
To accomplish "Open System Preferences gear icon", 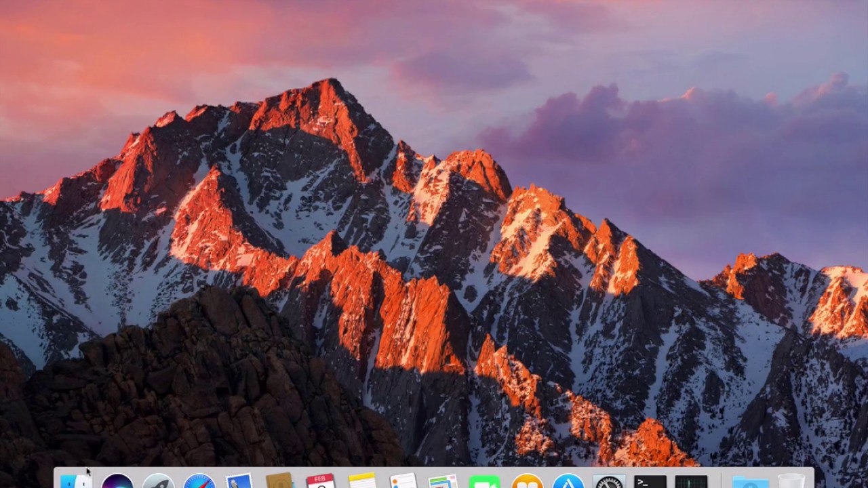I will [x=609, y=481].
